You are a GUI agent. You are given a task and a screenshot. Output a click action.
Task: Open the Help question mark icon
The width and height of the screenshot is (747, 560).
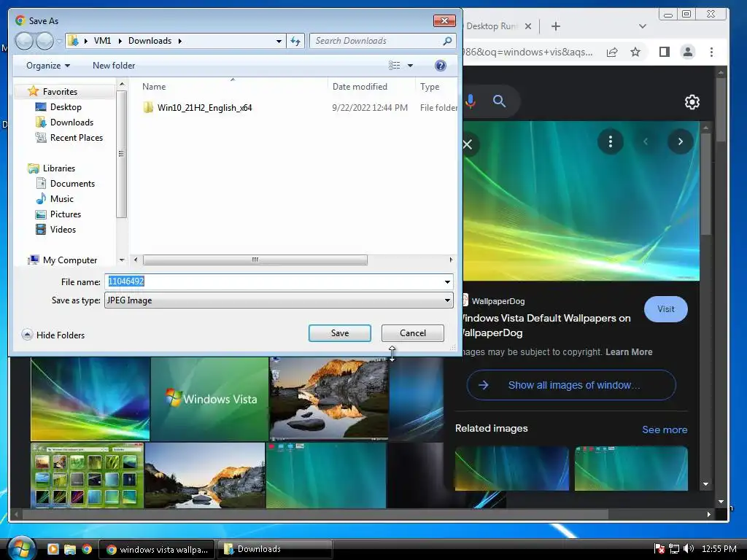(440, 66)
